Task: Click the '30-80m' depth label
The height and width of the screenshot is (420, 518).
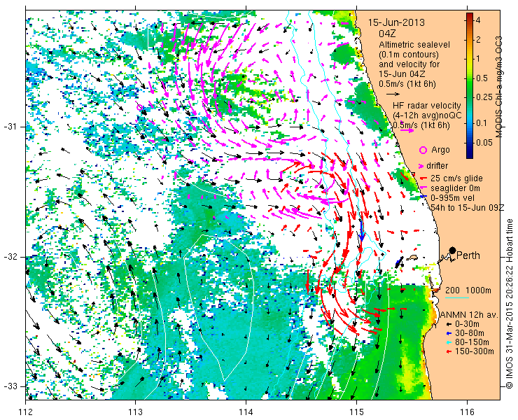Action: click(470, 333)
